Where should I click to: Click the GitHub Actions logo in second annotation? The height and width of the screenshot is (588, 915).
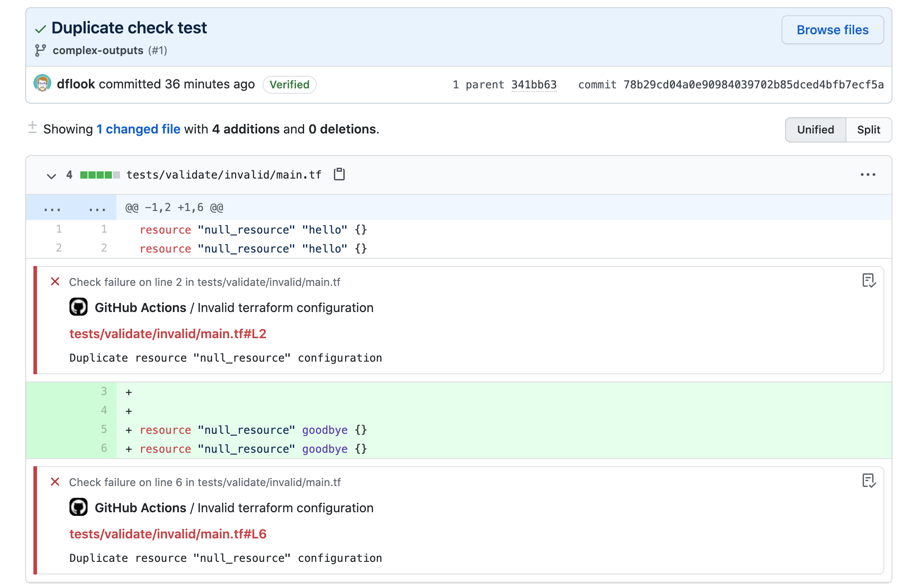point(79,508)
